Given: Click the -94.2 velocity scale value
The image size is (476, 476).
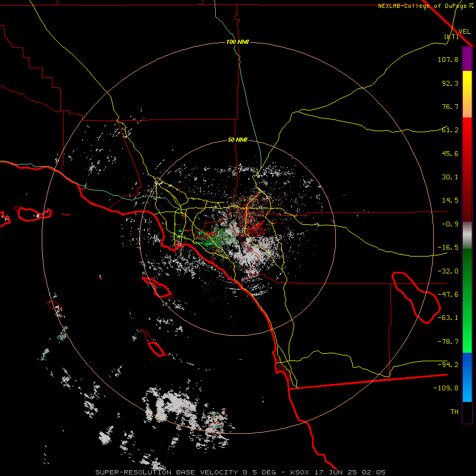Looking at the screenshot, I should (x=448, y=365).
